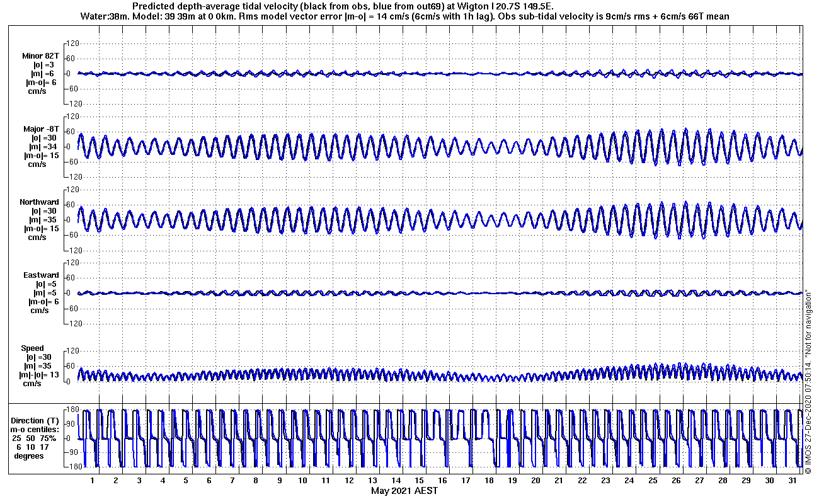This screenshot has height=504, width=819.
Task: Click the '120' tick of the Minor panel
Action: click(x=72, y=43)
